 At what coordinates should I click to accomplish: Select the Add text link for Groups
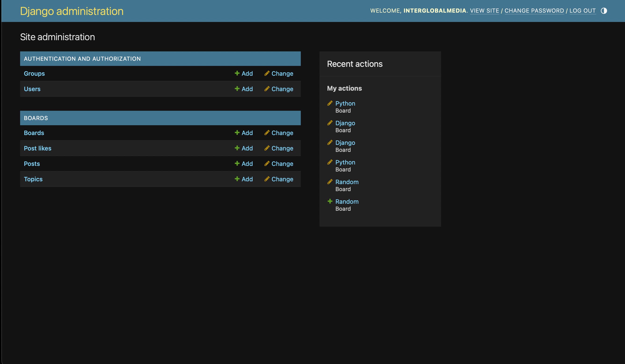tap(247, 73)
